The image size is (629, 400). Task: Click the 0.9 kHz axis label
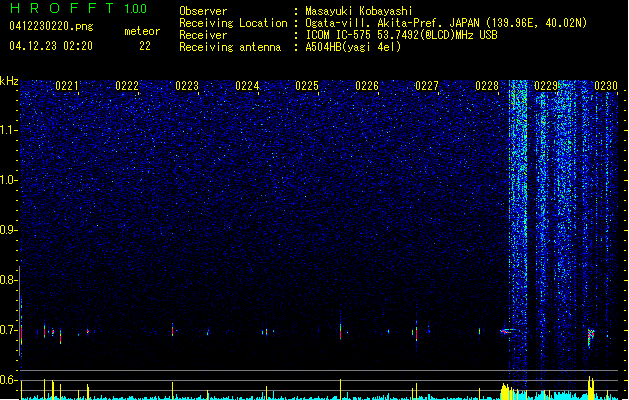9,230
